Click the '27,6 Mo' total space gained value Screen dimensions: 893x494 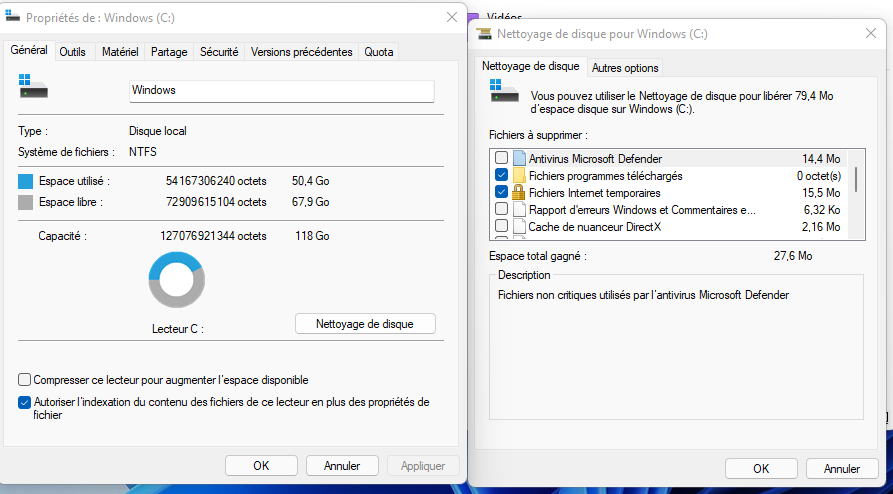[793, 256]
